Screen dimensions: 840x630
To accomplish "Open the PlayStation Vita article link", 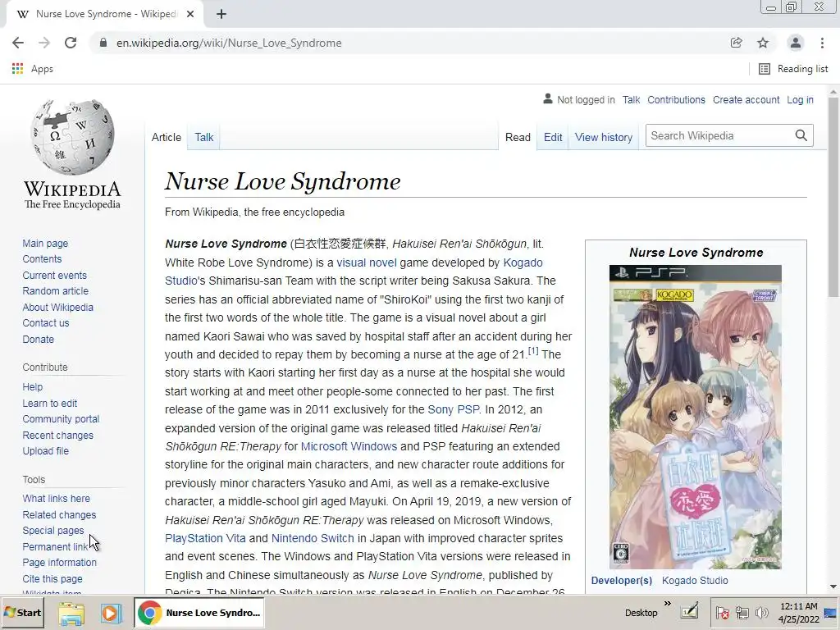I will pos(205,538).
